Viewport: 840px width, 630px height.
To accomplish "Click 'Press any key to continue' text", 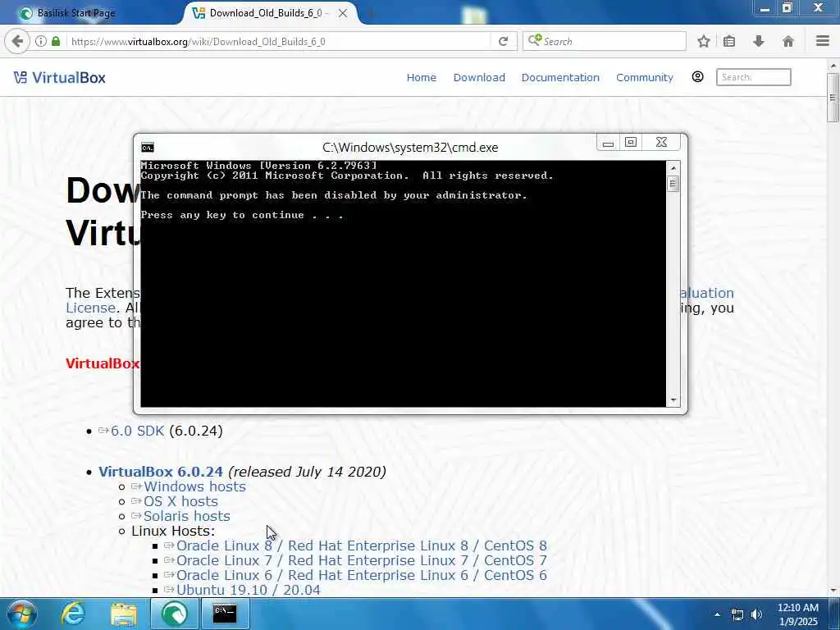I will pos(242,215).
